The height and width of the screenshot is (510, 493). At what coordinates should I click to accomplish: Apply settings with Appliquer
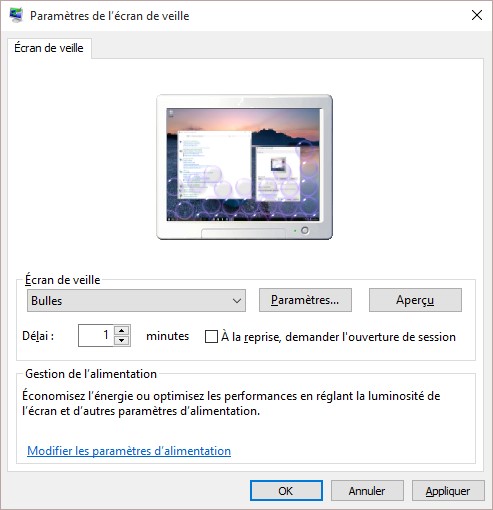click(448, 491)
